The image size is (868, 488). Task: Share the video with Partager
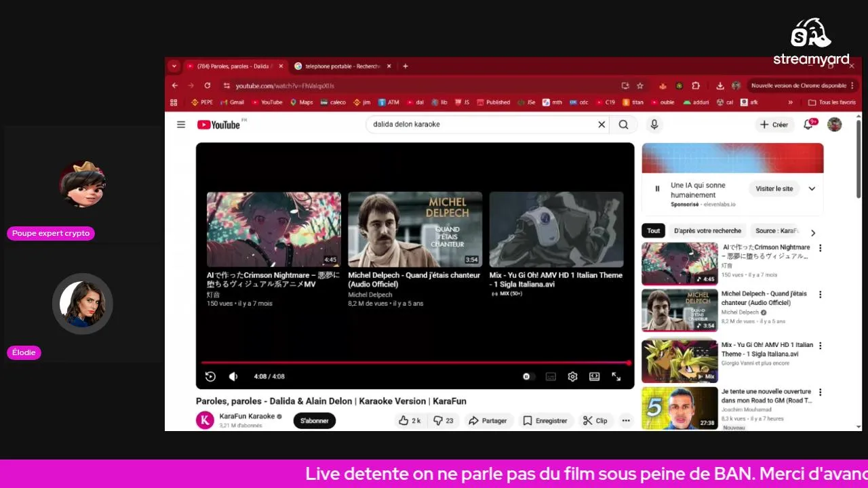(x=488, y=421)
